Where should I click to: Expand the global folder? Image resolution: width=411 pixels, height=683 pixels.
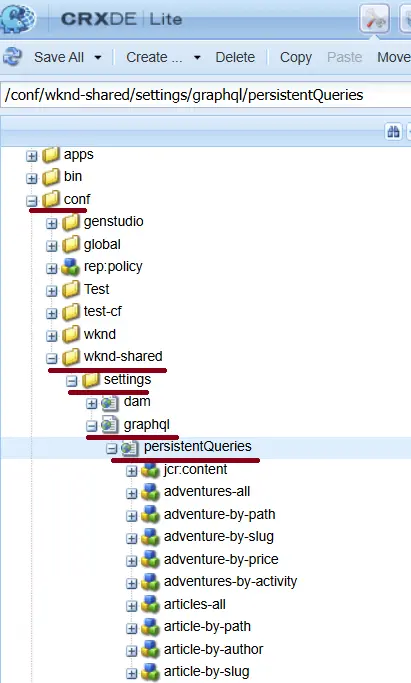(x=51, y=246)
